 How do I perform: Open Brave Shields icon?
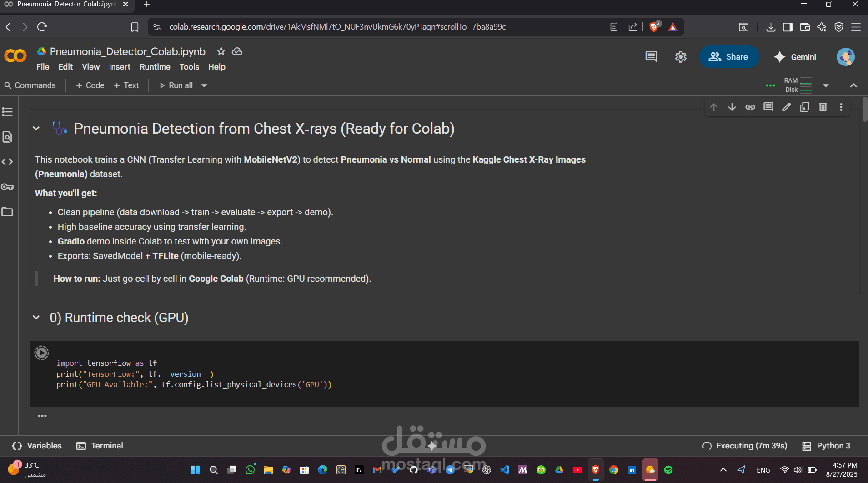[654, 27]
